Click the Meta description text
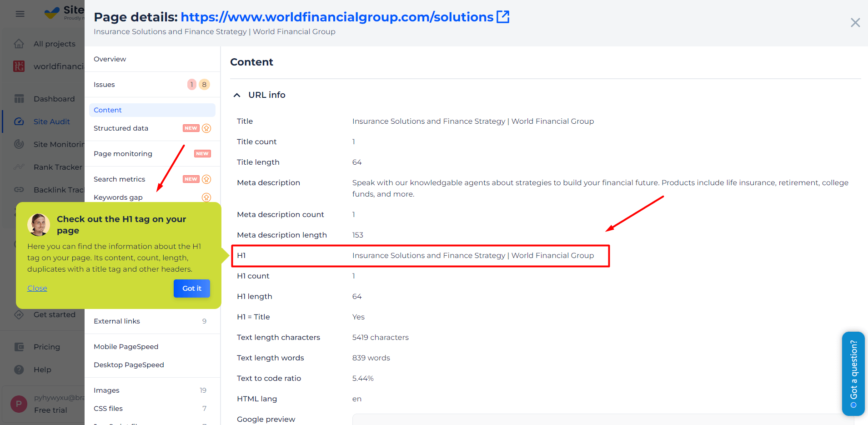This screenshot has height=425, width=868. coord(600,188)
